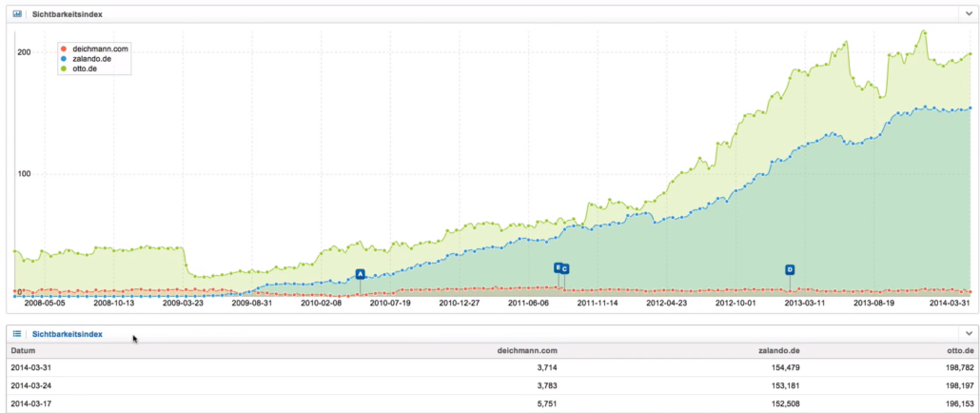Click the list icon beside the table title

[x=17, y=334]
